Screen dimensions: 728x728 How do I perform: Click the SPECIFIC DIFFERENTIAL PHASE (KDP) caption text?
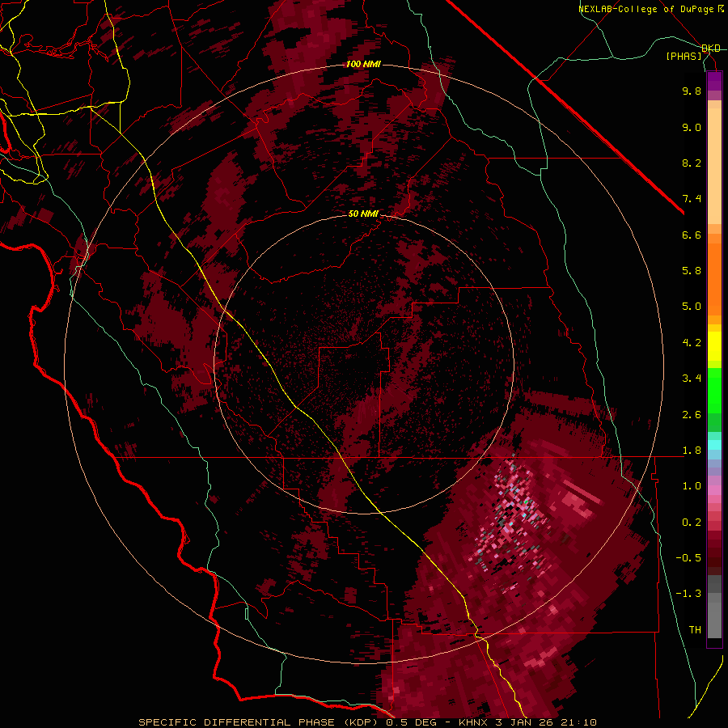tap(258, 722)
